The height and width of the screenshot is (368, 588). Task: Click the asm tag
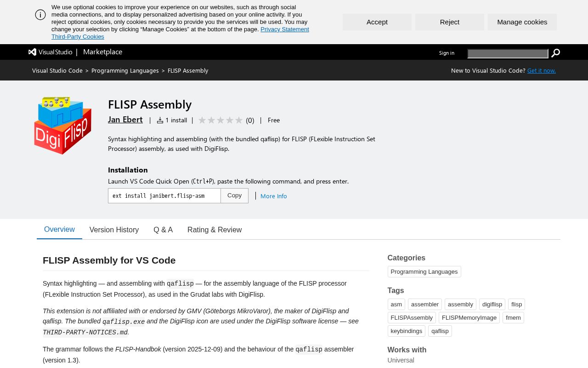click(x=396, y=305)
